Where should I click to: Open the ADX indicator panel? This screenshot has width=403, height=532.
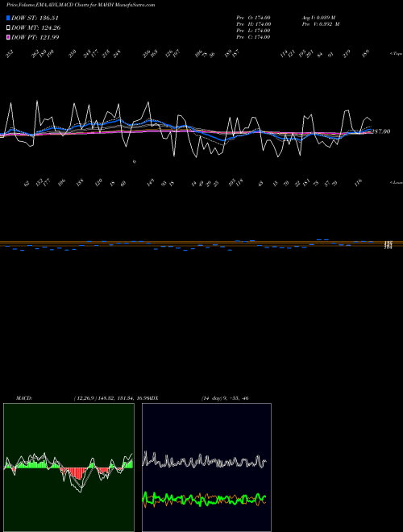pyautogui.click(x=206, y=468)
